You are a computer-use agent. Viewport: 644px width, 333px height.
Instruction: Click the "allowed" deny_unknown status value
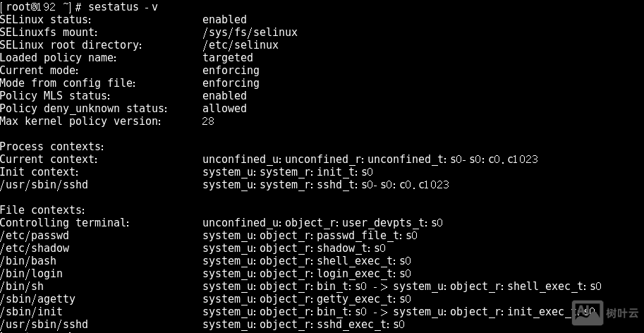(224, 109)
